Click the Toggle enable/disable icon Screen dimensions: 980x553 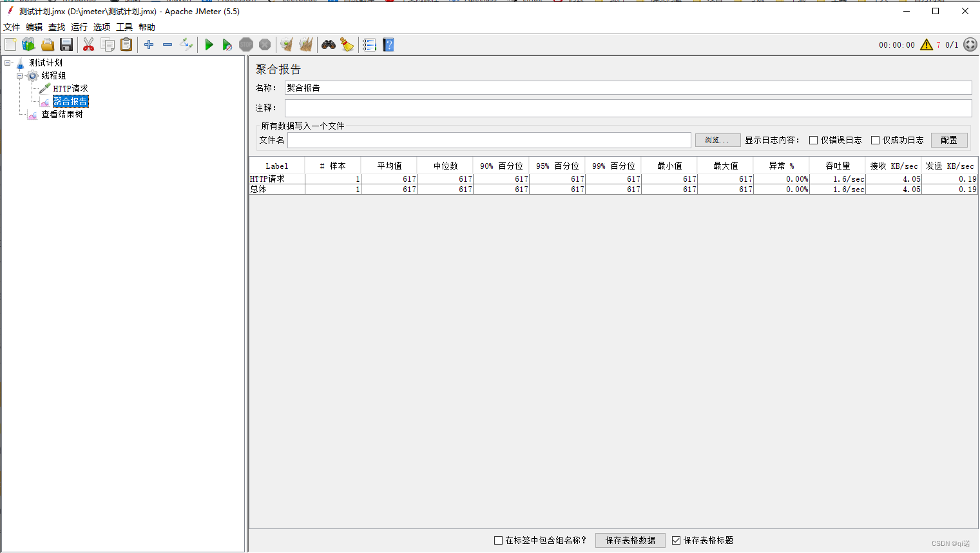tap(186, 44)
